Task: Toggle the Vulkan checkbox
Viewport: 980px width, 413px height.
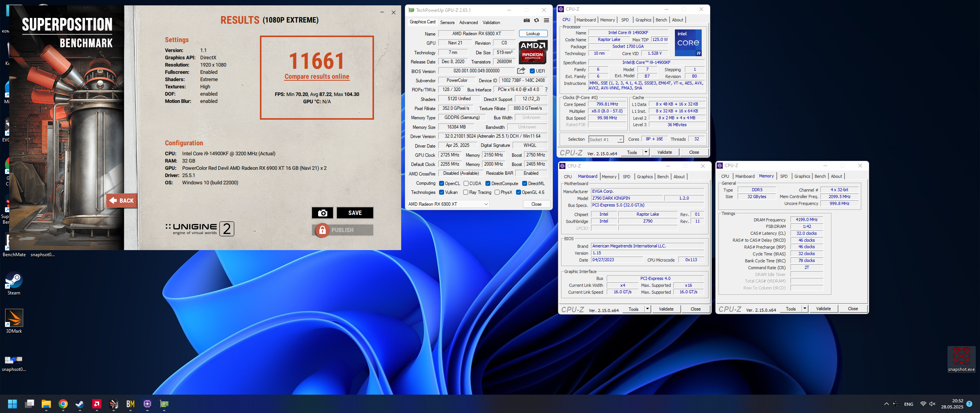Action: click(441, 192)
